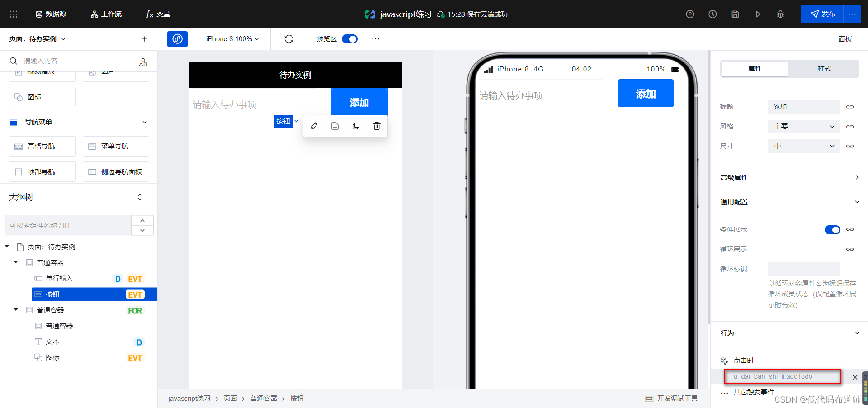This screenshot has height=408, width=868.
Task: Collapse the first 普通容器 tree node
Action: click(x=16, y=262)
